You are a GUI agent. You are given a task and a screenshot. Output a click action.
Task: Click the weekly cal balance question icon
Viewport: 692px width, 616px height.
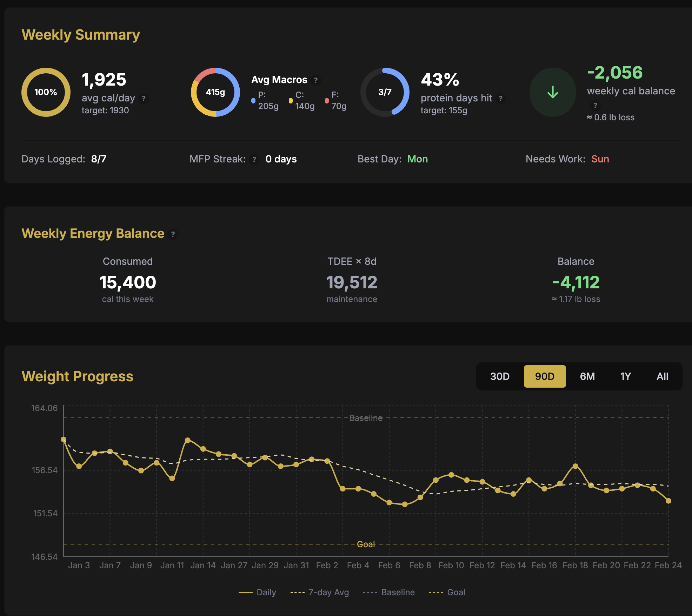coord(595,105)
